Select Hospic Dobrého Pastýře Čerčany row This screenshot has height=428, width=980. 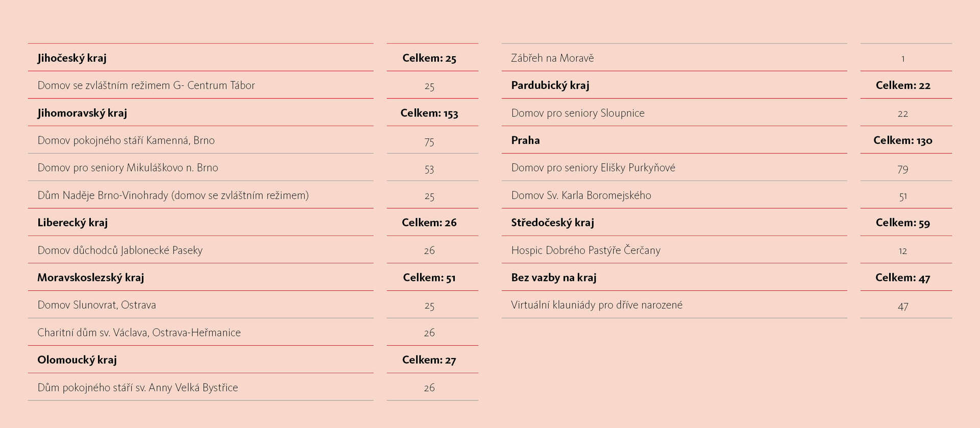pos(586,250)
